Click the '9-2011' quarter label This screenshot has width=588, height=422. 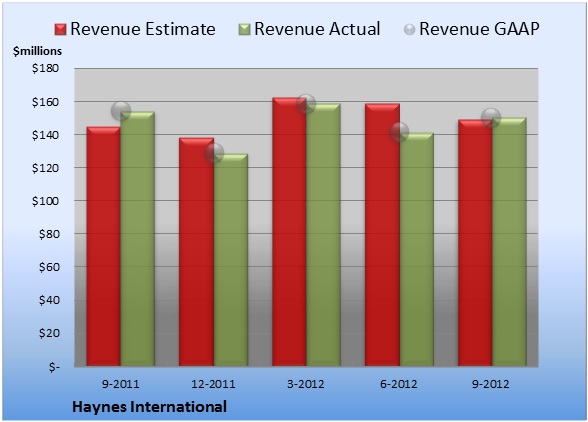click(121, 384)
